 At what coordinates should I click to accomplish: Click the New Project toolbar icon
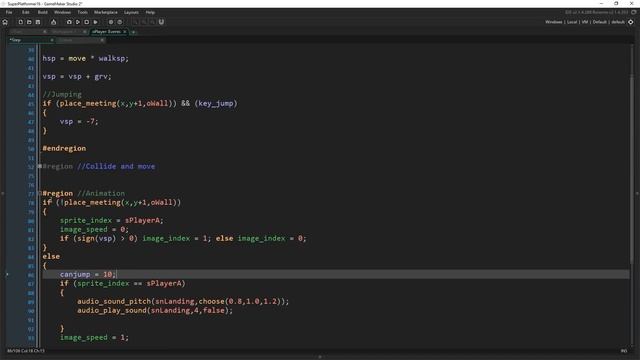(x=20, y=22)
